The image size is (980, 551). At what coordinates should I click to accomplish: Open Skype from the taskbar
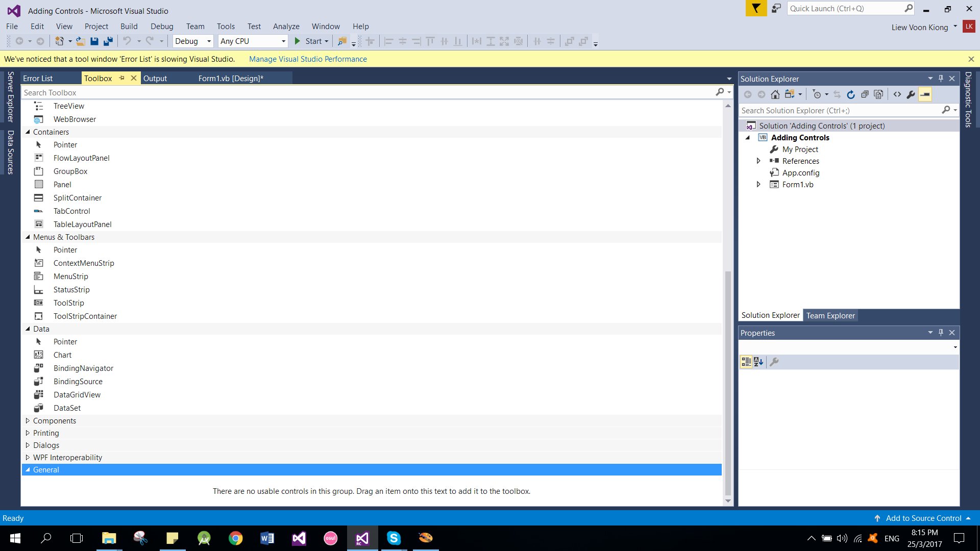tap(394, 538)
